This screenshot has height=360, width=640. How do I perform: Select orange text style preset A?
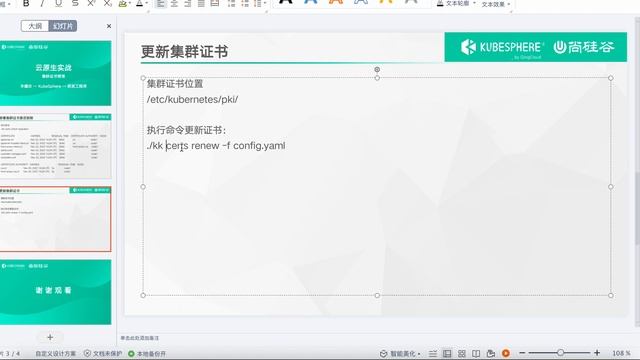336,2
